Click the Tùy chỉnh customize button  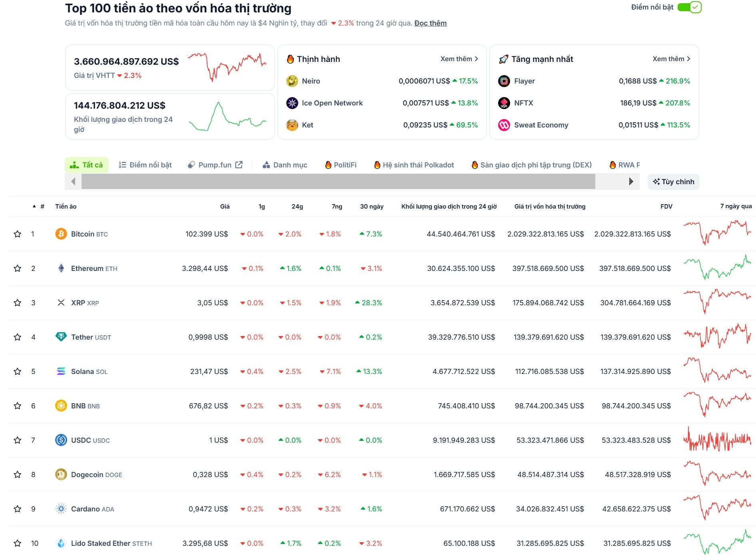(674, 182)
